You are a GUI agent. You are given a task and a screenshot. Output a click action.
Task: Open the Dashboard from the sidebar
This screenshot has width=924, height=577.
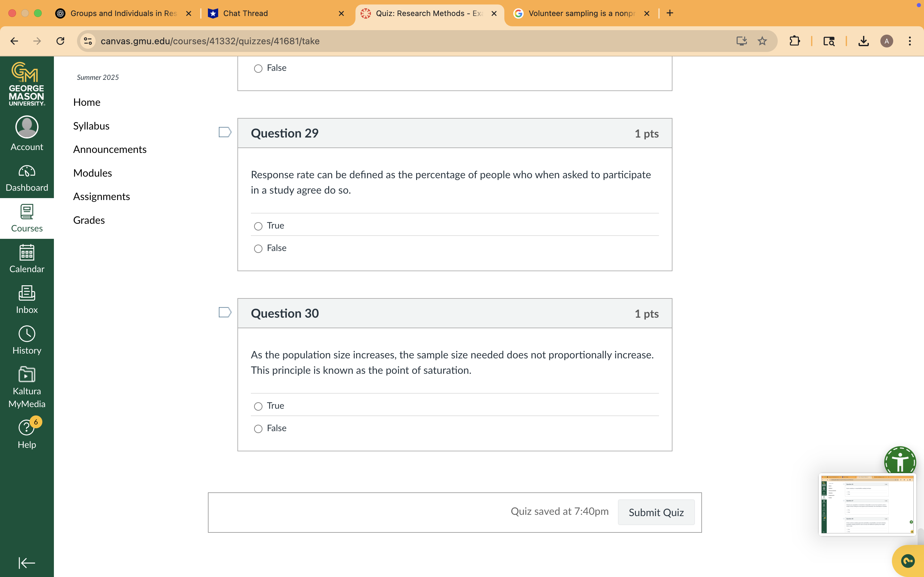tap(26, 178)
